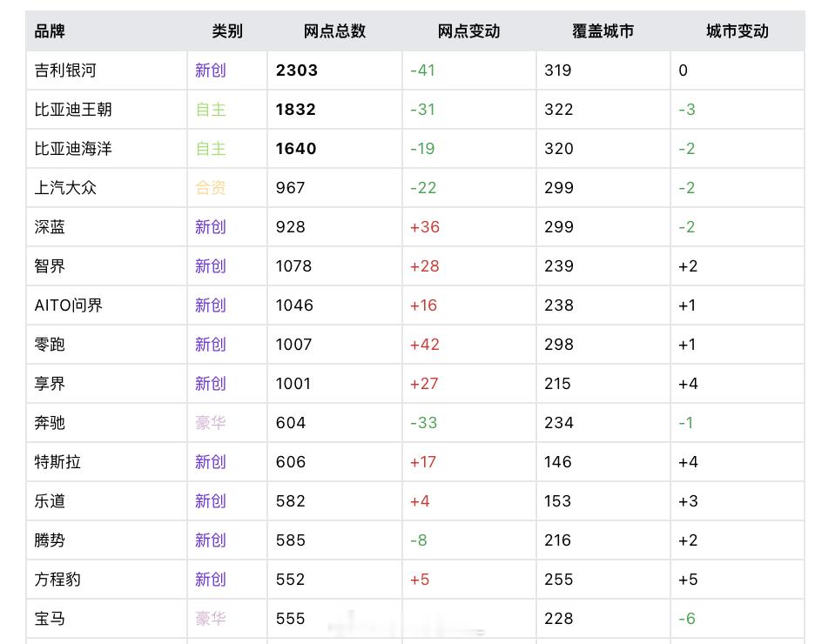
Task: Click total 1007 in 零跑 row
Action: click(293, 345)
